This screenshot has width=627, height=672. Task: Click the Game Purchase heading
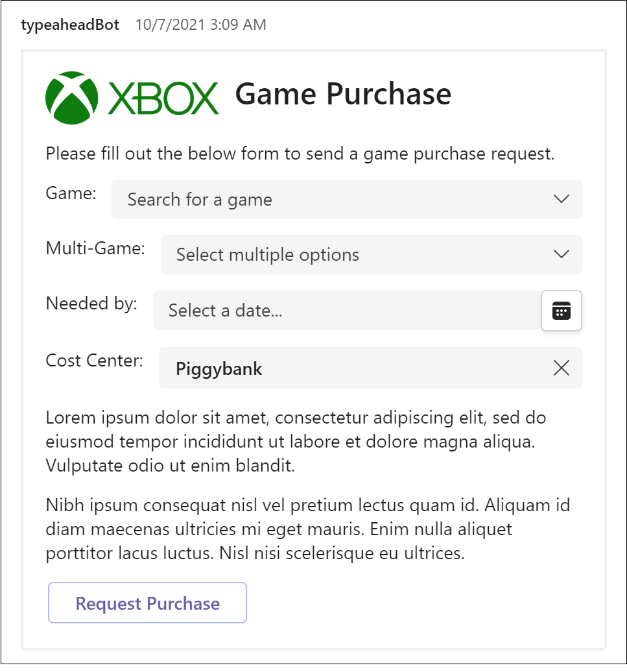coord(343,94)
